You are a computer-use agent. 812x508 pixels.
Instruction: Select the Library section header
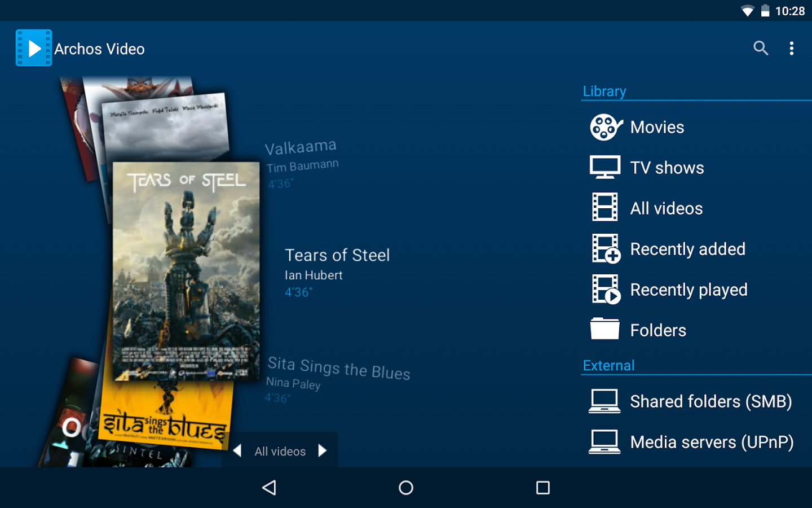(x=604, y=91)
